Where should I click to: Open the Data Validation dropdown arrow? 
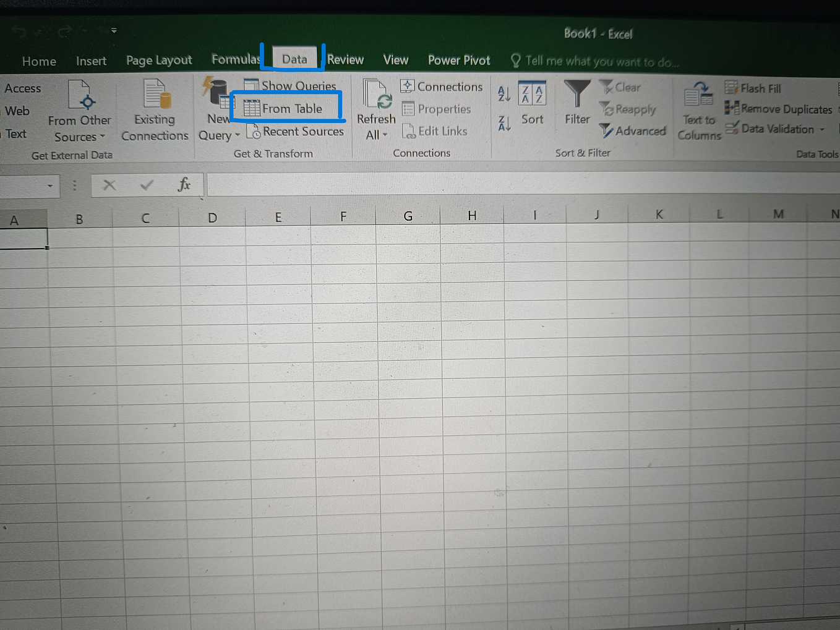pos(822,129)
